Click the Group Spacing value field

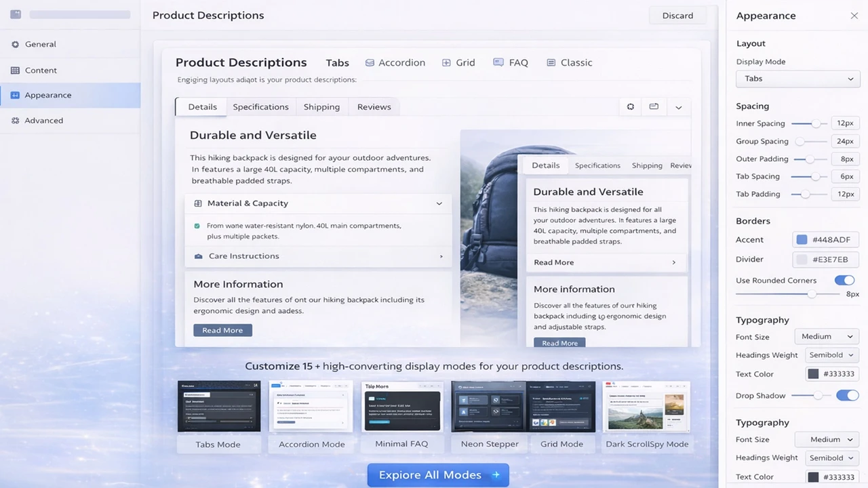coord(845,142)
